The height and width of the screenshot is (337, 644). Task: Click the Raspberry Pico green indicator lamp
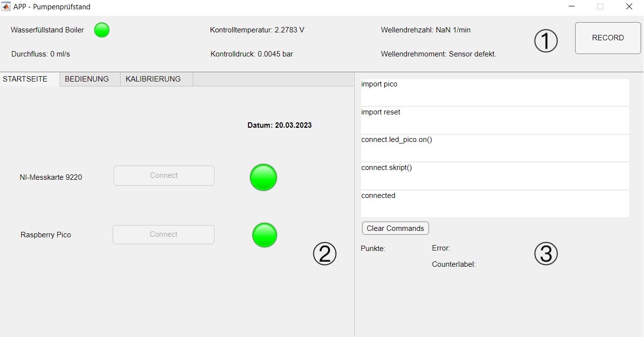265,235
